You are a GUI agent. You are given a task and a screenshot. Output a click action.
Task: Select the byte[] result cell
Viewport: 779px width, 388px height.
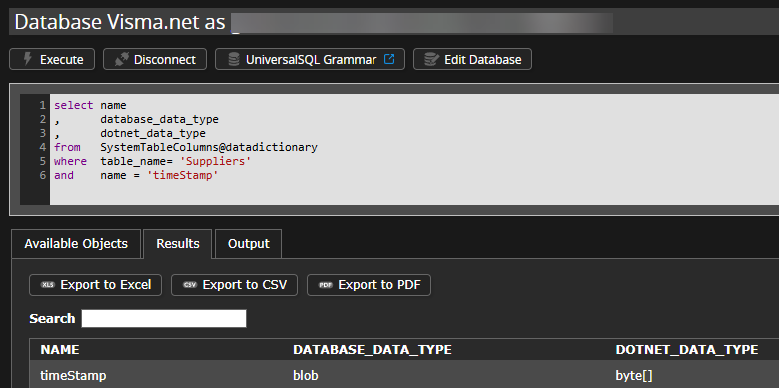click(634, 376)
